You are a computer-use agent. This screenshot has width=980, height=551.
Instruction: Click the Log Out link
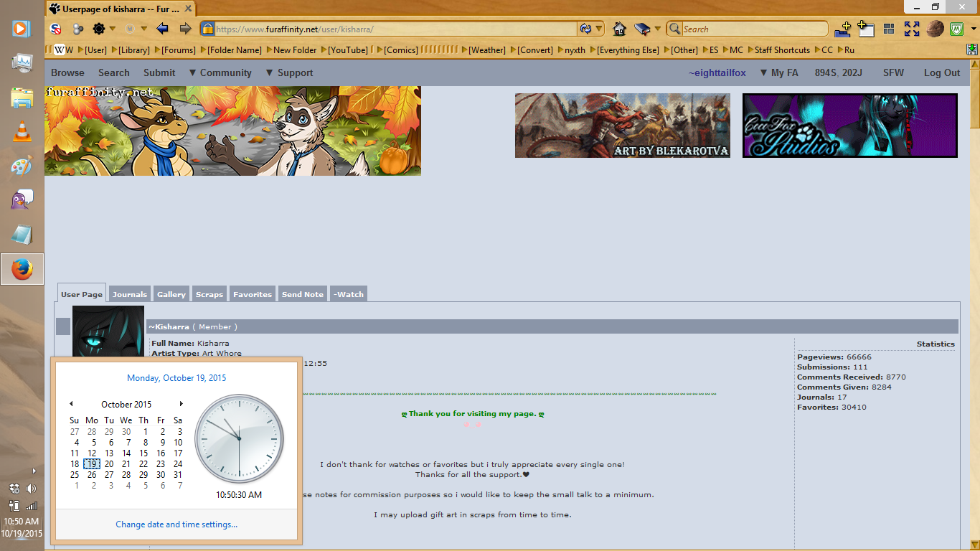[x=942, y=72]
